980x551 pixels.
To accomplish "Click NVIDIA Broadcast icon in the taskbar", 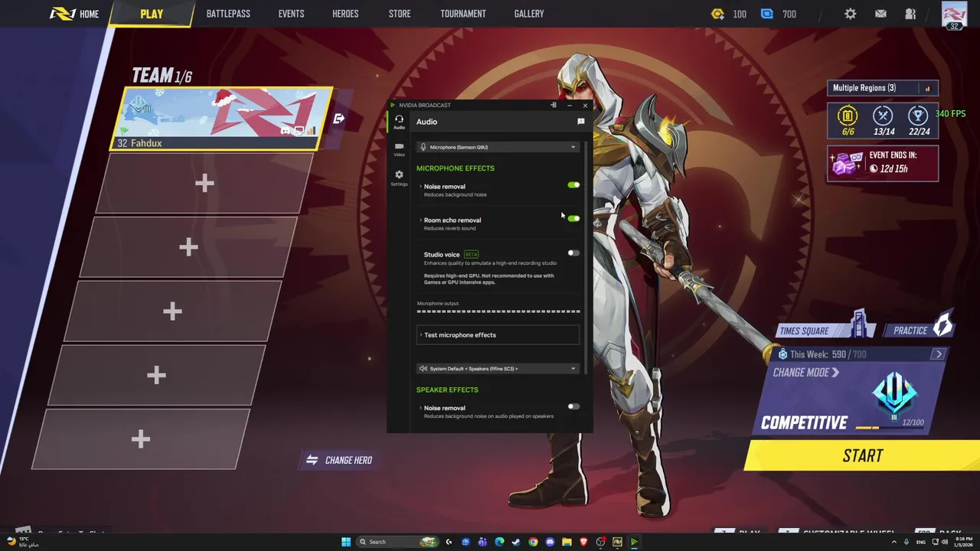I will coord(634,542).
